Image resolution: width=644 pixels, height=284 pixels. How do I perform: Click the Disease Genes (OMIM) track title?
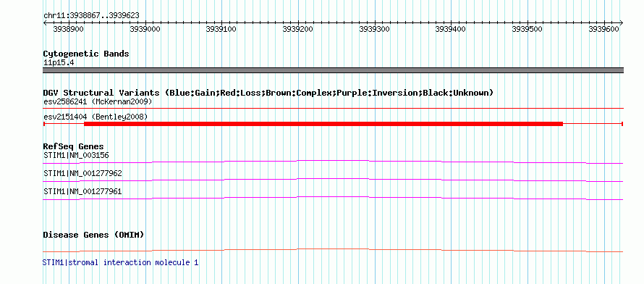[x=93, y=235]
